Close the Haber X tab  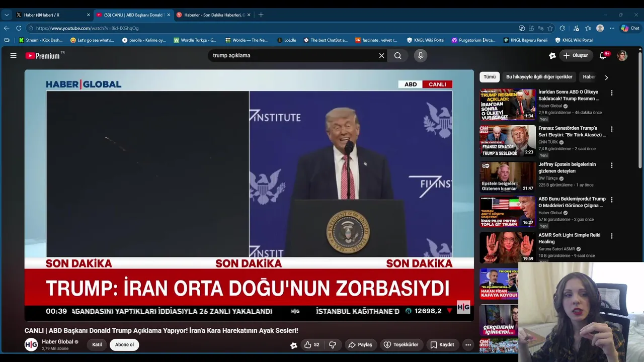(x=89, y=15)
